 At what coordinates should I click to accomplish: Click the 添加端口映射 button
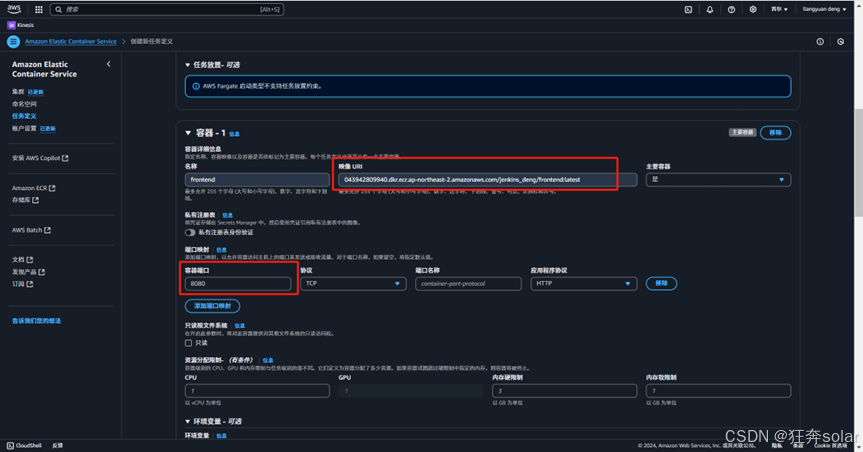pyautogui.click(x=212, y=306)
